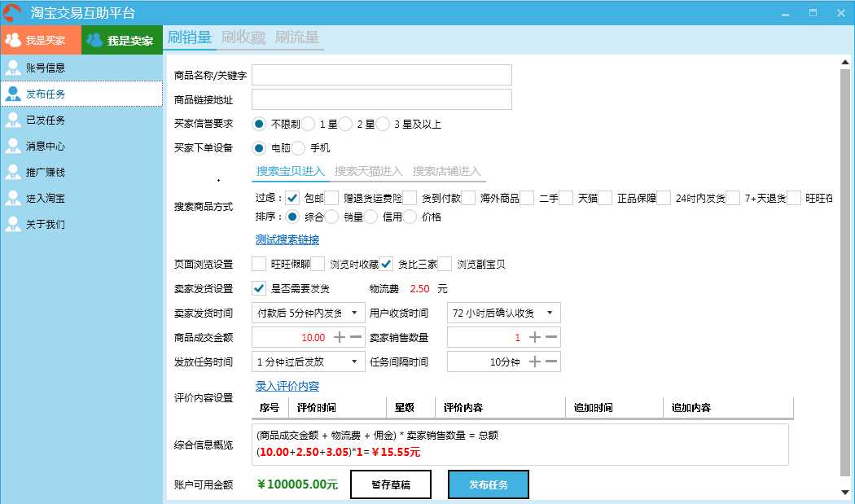
Task: Click the 账号信息 sidebar user icon
Action: pos(12,68)
